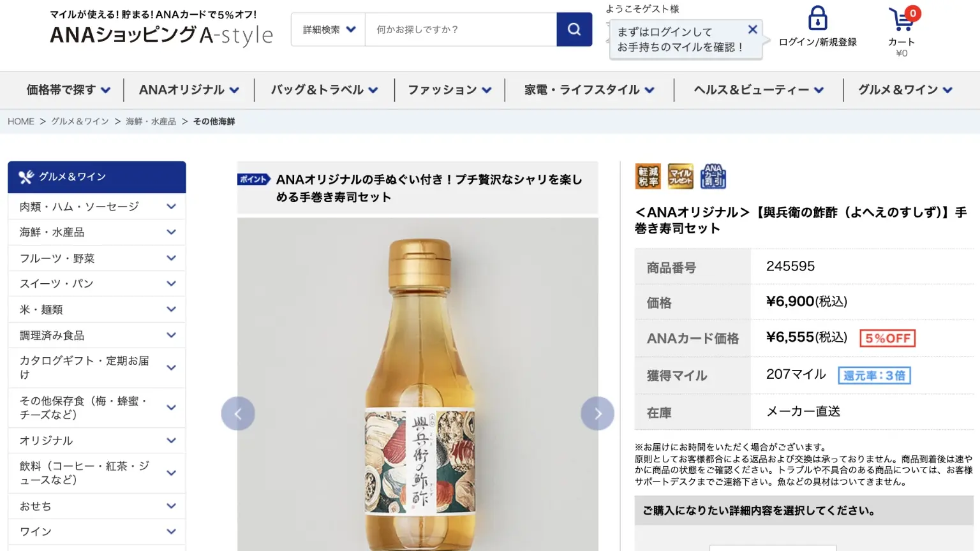Open the ANAオリジナル navigation menu

189,90
